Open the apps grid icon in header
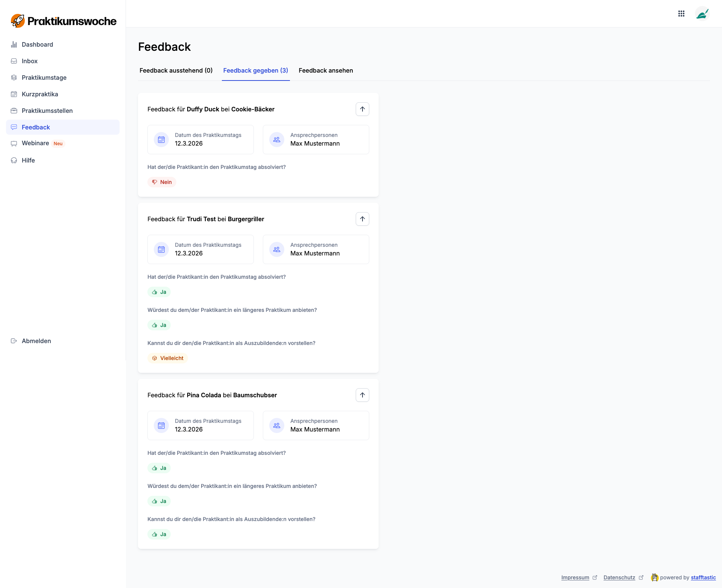Viewport: 722px width, 588px height. tap(681, 14)
